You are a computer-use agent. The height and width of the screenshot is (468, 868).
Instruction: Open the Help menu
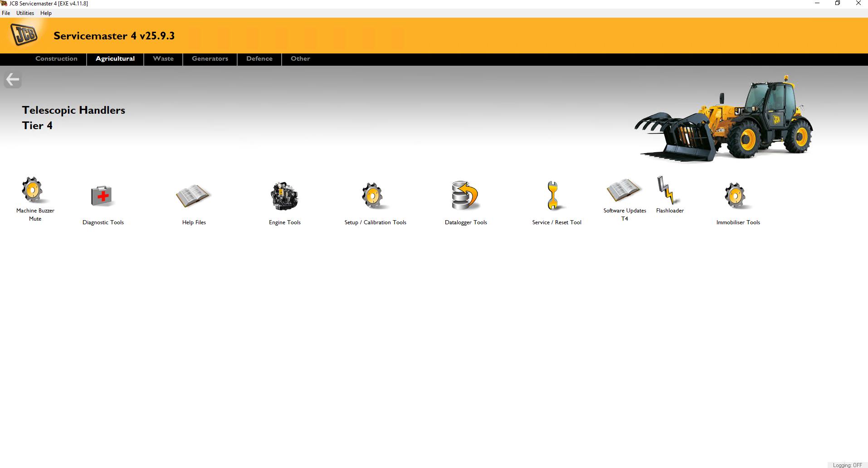point(46,13)
